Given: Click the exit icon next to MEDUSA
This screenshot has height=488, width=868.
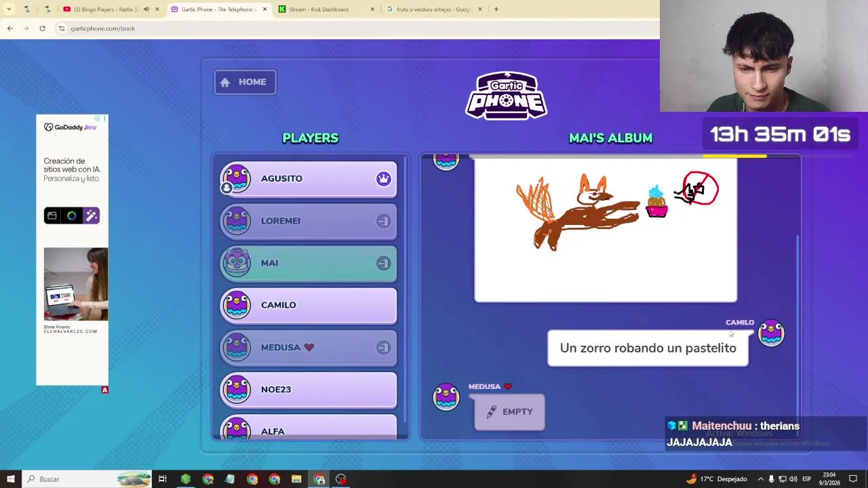Looking at the screenshot, I should 383,347.
